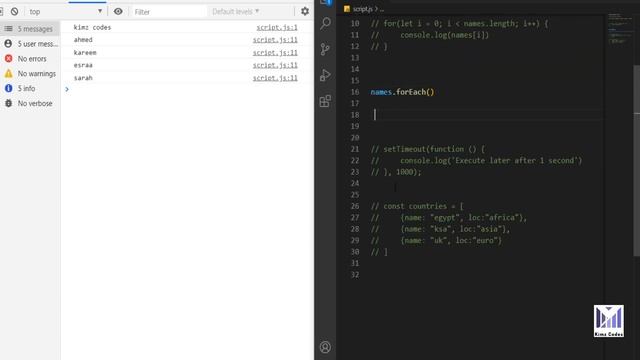Click the commented setTimeout line

tap(427, 149)
